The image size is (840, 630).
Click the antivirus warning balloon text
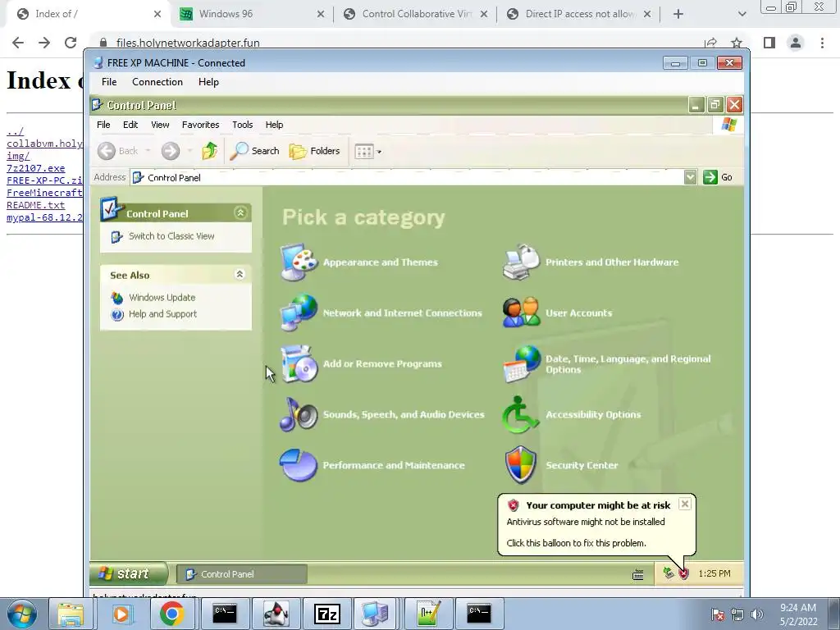[x=586, y=522]
